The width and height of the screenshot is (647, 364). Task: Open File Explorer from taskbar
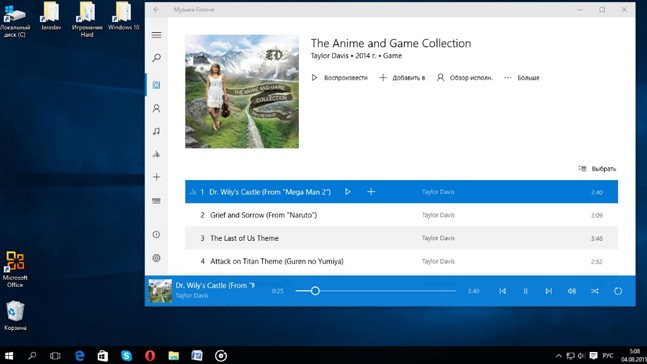(x=174, y=356)
